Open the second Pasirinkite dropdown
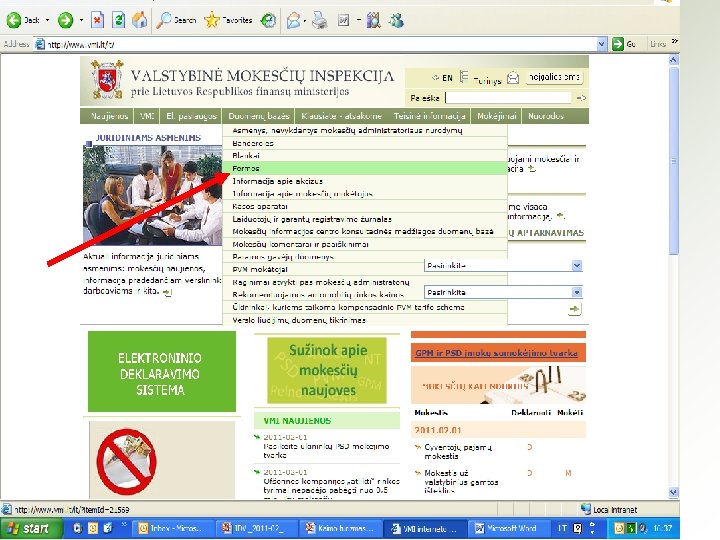 (x=503, y=292)
